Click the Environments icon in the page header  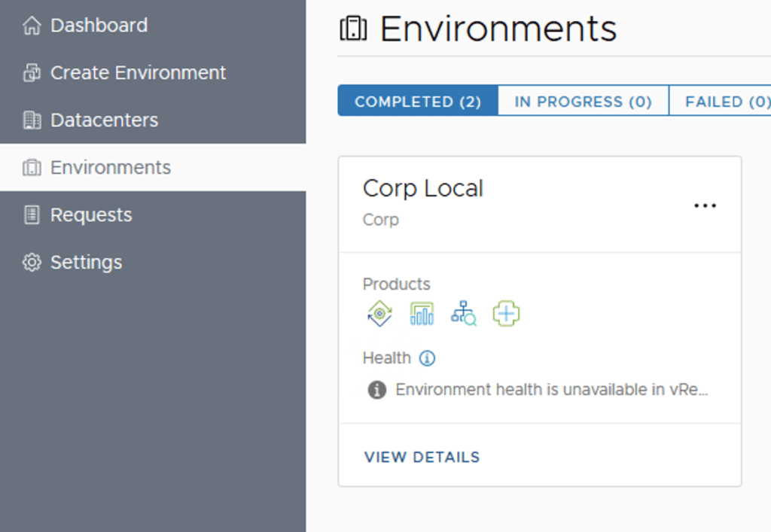353,29
